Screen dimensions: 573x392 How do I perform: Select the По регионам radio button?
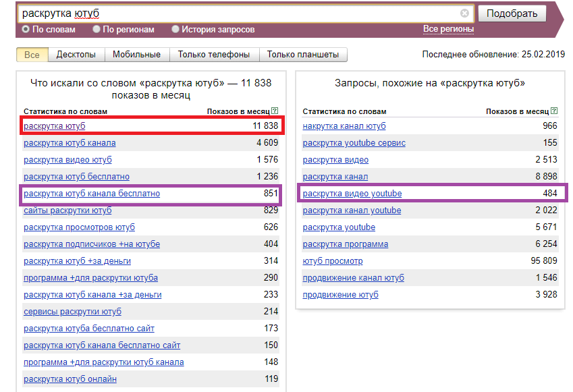pyautogui.click(x=97, y=30)
